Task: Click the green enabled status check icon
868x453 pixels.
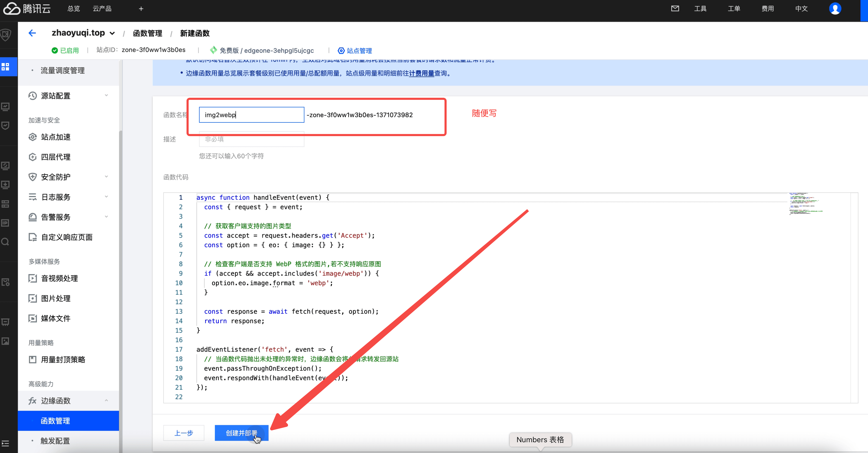Action: click(55, 50)
